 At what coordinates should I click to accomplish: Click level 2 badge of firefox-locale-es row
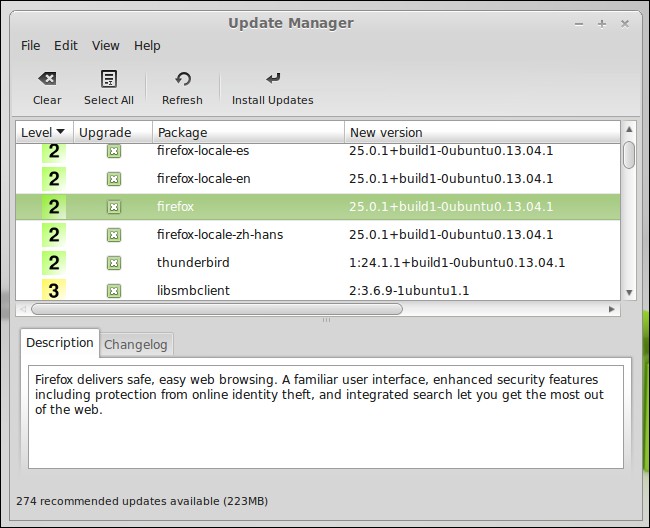54,153
